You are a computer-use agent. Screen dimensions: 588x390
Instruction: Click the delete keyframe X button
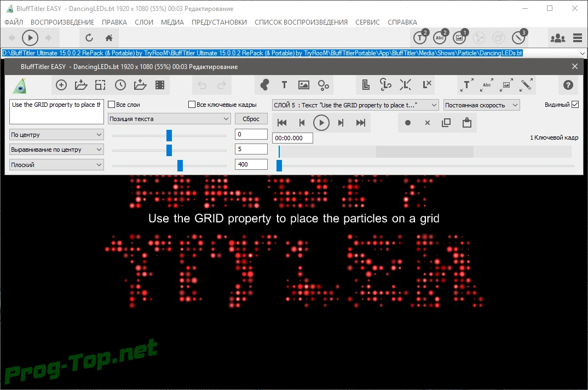pos(427,123)
